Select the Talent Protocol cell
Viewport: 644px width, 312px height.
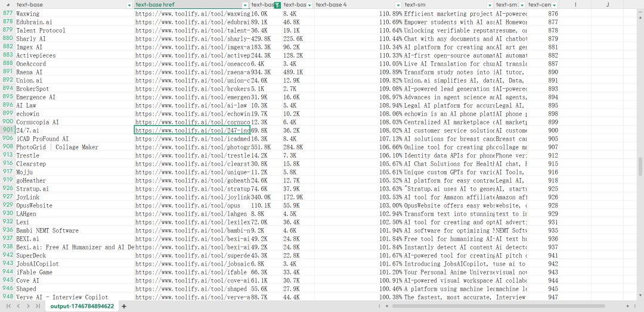pos(75,30)
